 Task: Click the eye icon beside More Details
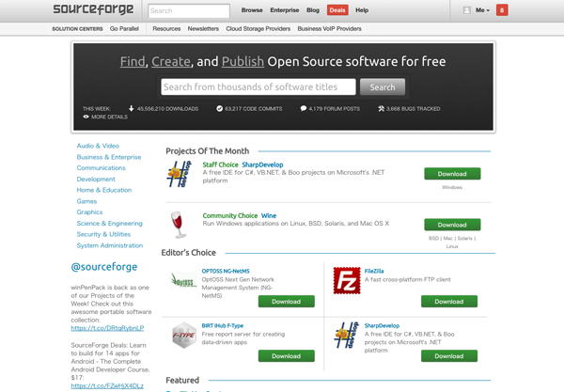(86, 117)
